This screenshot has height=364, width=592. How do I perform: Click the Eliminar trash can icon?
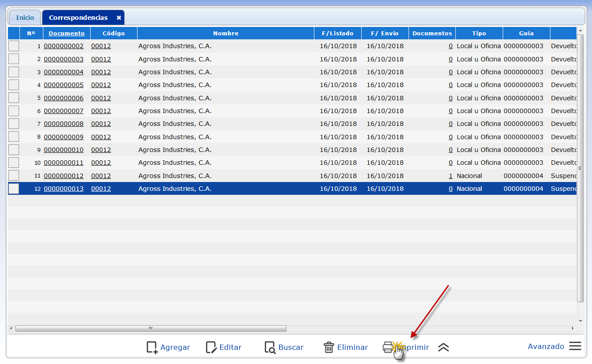[329, 347]
